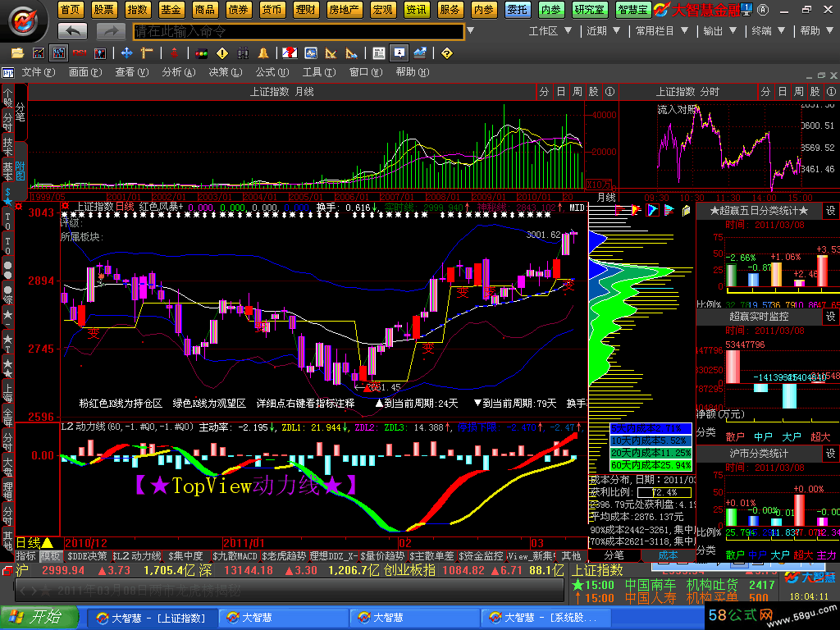Image resolution: width=840 pixels, height=630 pixels.
Task: Click 设 button beside 超赢五日分类统计
Action: [x=830, y=211]
